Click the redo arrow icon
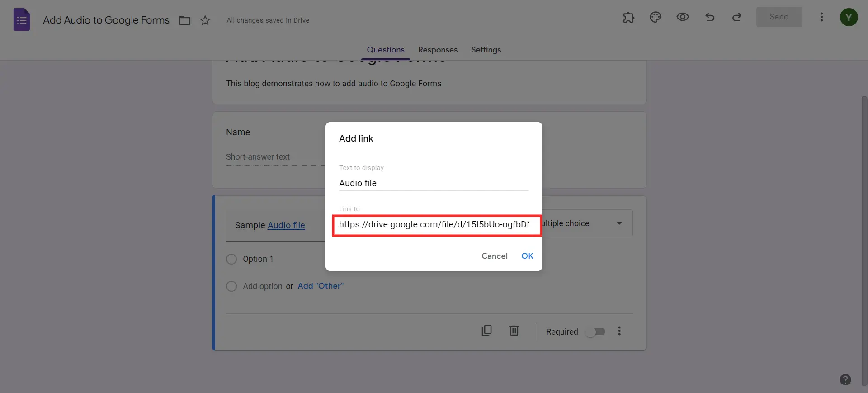This screenshot has width=868, height=393. (x=737, y=17)
